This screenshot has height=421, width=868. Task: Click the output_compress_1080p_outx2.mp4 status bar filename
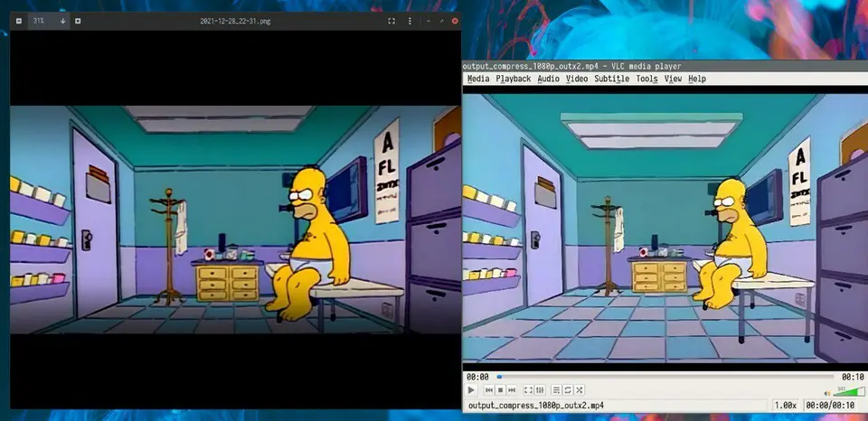pos(536,406)
